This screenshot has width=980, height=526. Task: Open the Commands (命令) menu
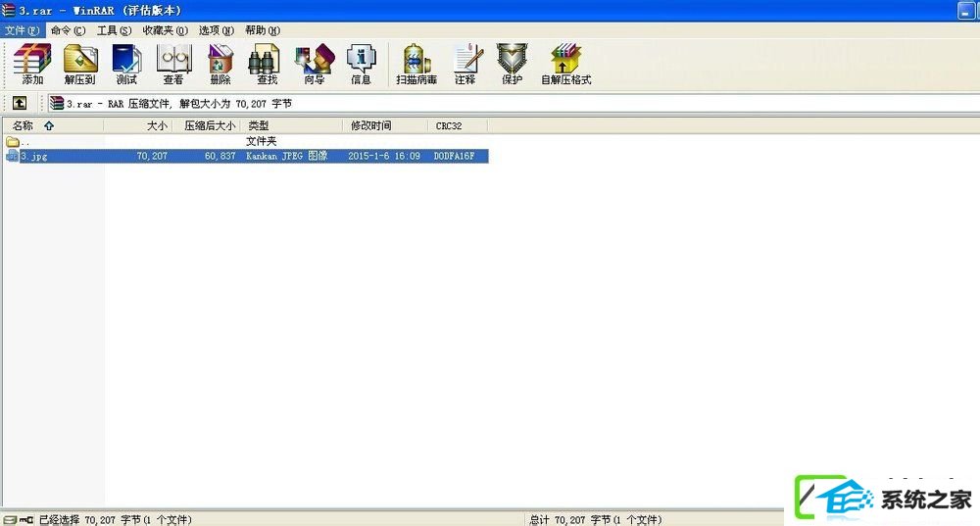click(x=69, y=30)
